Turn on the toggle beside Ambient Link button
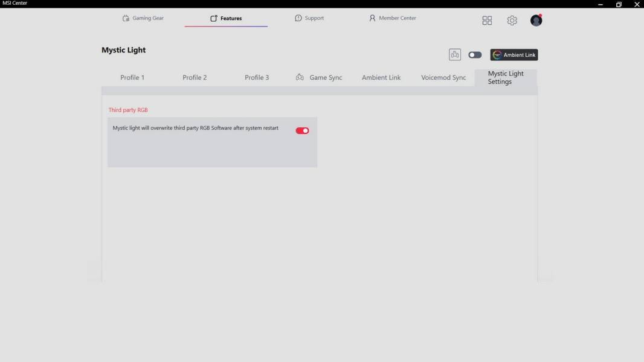This screenshot has height=362, width=644. (x=475, y=55)
